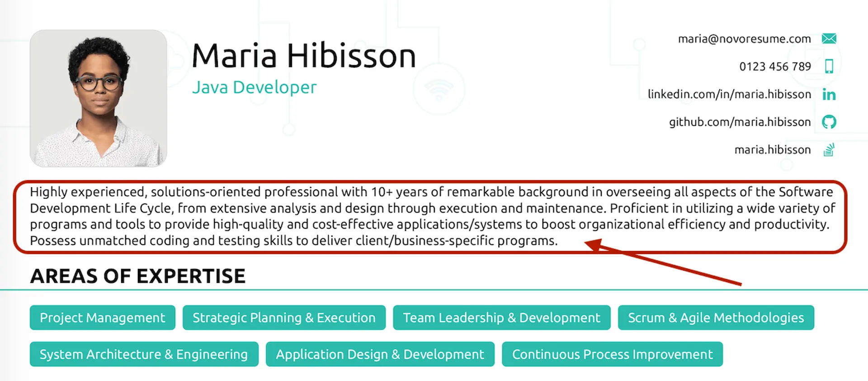Select the Continuous Process Improvement tag
The height and width of the screenshot is (381, 868).
point(612,354)
